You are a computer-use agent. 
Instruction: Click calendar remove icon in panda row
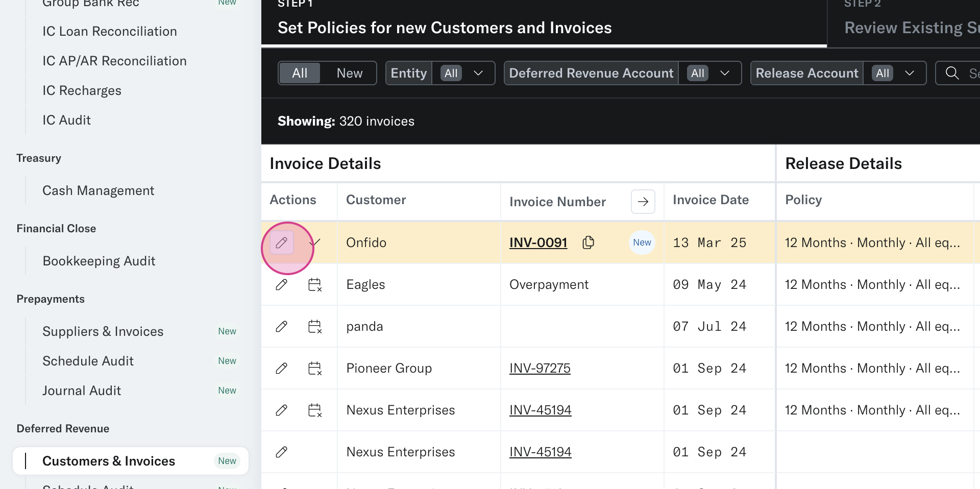point(315,326)
